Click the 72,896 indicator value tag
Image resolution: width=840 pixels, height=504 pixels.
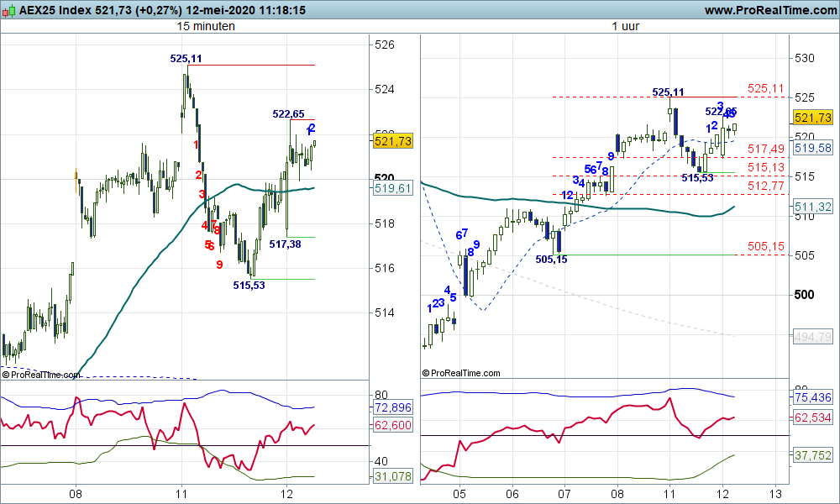tap(393, 407)
